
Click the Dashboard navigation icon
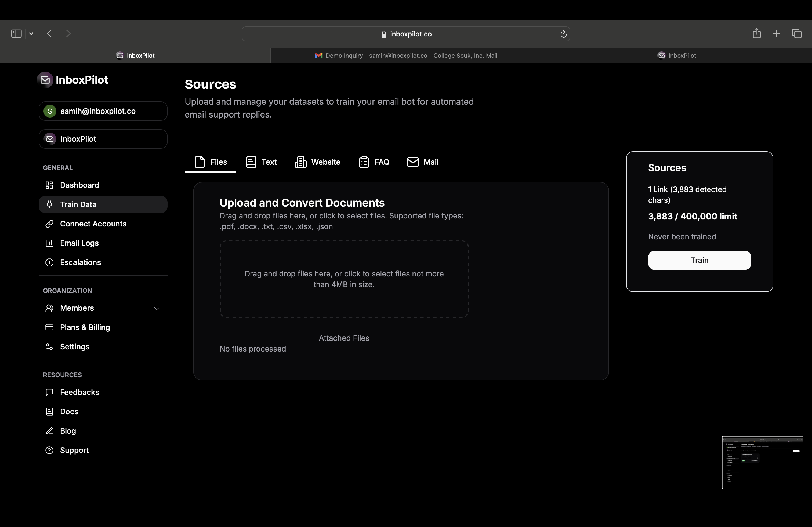coord(50,185)
